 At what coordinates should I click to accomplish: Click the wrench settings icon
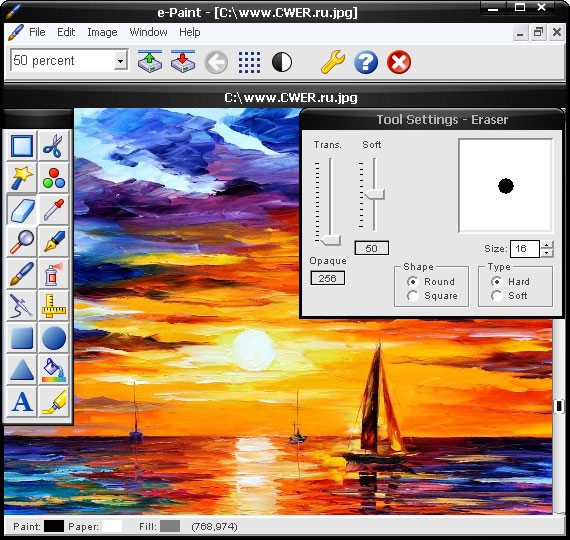333,62
